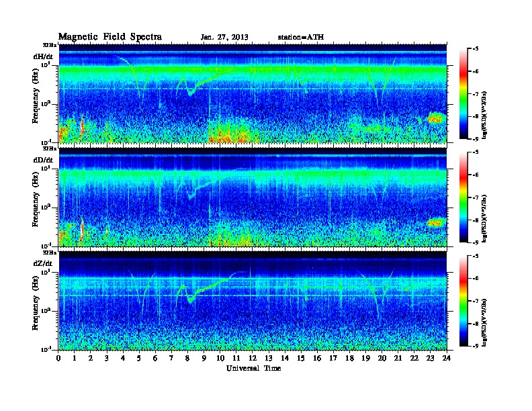Click the "24" tick on the Universal Time axis
Screen dimensions: 532x411
click(x=447, y=358)
